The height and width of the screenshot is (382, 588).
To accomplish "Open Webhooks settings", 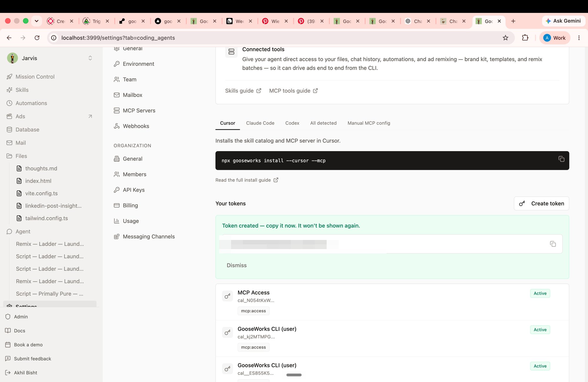I will (136, 126).
